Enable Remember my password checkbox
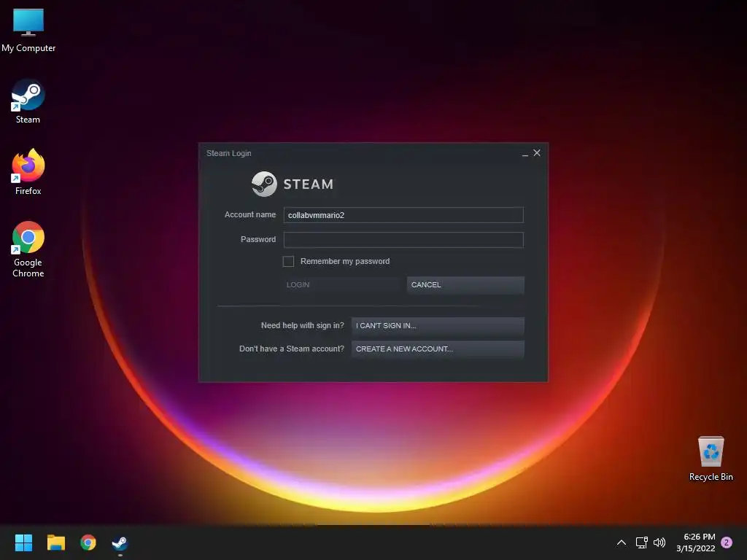747x560 pixels. (x=288, y=261)
